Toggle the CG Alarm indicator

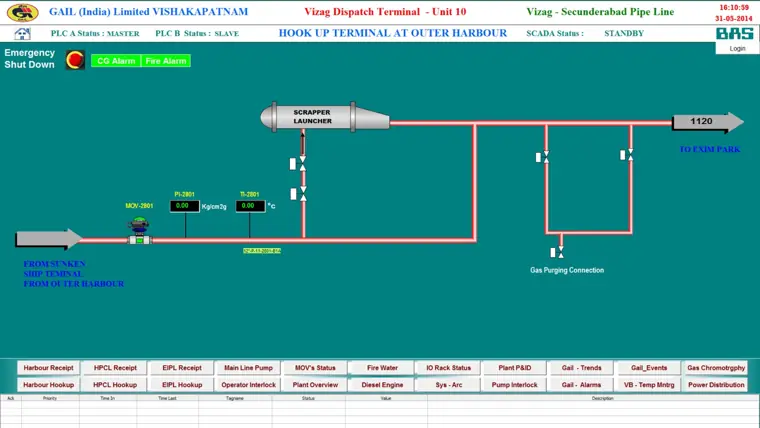(116, 61)
